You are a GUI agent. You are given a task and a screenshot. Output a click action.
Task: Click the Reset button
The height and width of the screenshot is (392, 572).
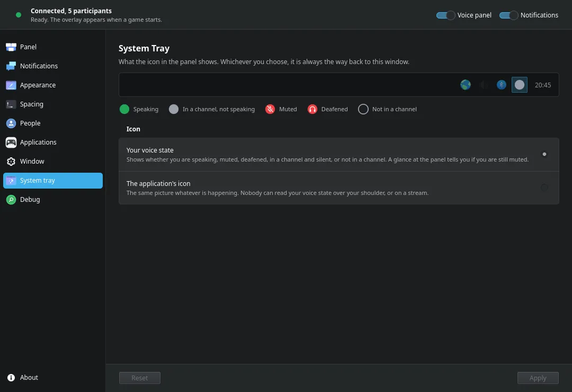[x=140, y=378]
